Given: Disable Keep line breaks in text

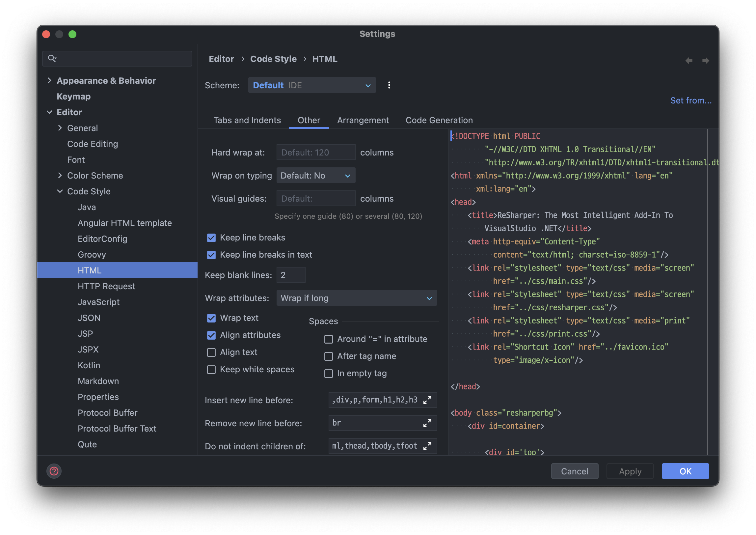Looking at the screenshot, I should tap(211, 255).
